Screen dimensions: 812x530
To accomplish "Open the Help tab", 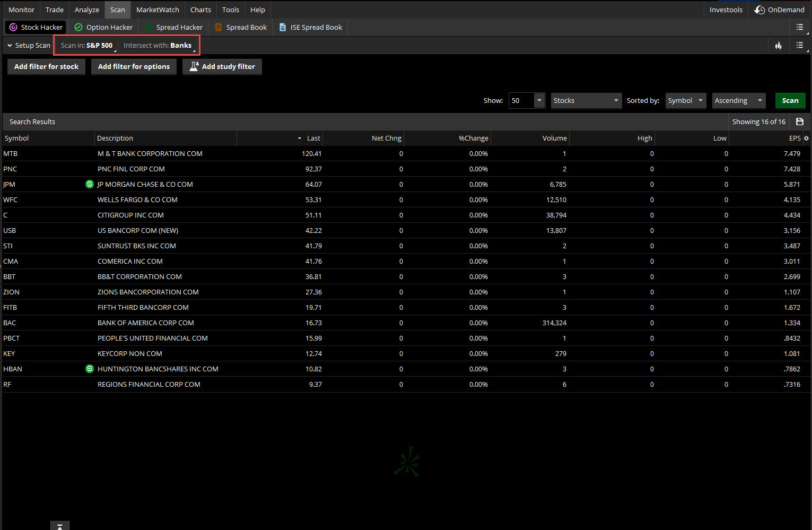I will pos(258,10).
